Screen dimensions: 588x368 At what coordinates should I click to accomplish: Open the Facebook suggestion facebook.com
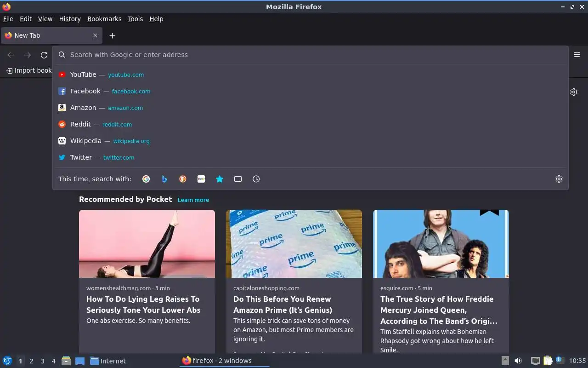[311, 91]
